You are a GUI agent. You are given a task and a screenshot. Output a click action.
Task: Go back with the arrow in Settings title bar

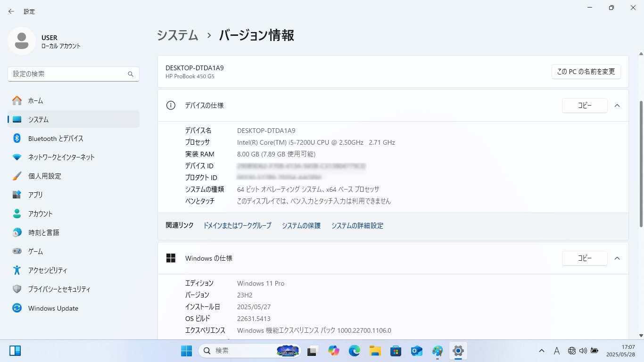pyautogui.click(x=11, y=11)
